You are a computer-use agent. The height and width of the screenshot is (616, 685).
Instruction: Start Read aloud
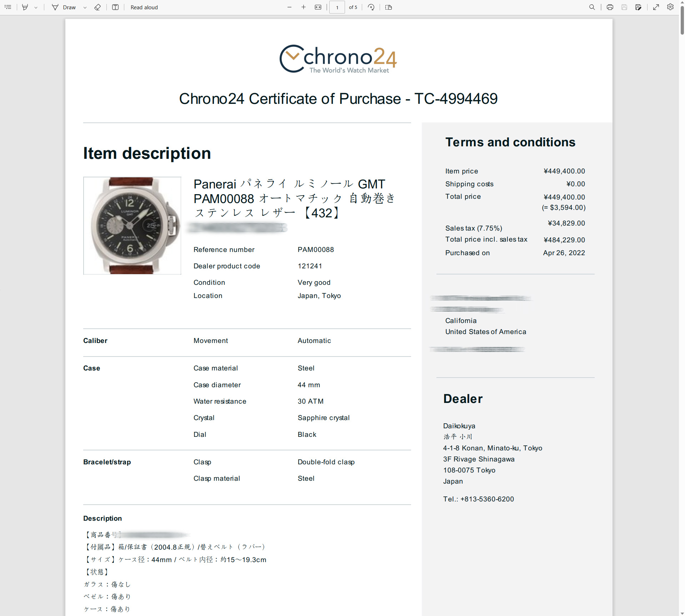pos(144,7)
